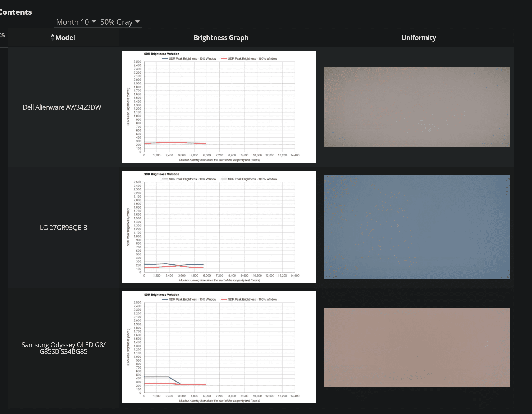Open the Dell Alienware uniformity photo
Screen dimensions: 532x414
[417, 107]
